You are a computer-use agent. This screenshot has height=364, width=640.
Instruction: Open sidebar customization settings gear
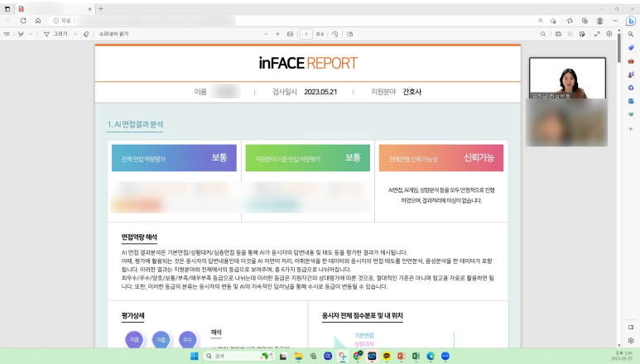pos(631,340)
